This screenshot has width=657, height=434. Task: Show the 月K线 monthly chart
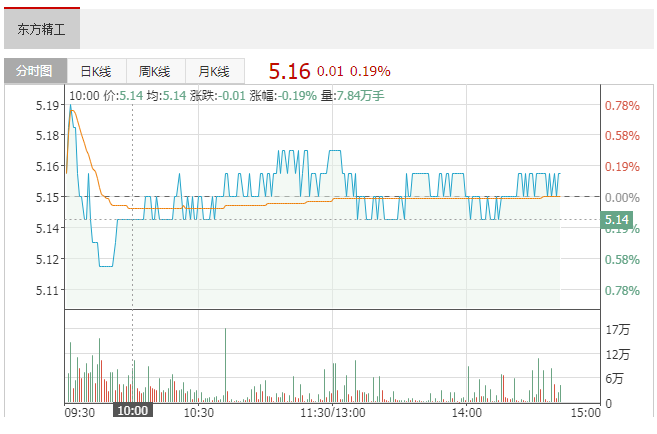214,72
